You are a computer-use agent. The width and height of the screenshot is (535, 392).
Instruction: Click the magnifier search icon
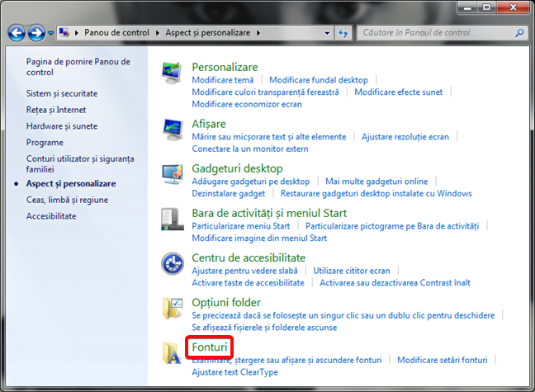click(x=519, y=33)
